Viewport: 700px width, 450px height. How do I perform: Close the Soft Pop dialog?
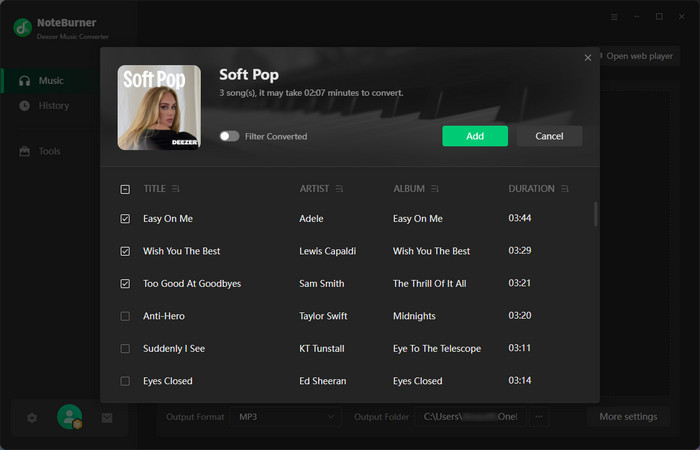point(588,58)
